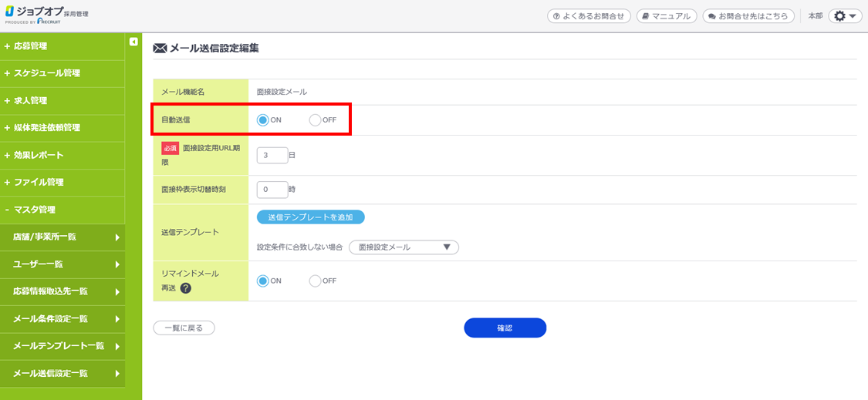Click お問合せ先はこちら contact button
This screenshot has height=400, width=868.
point(748,16)
